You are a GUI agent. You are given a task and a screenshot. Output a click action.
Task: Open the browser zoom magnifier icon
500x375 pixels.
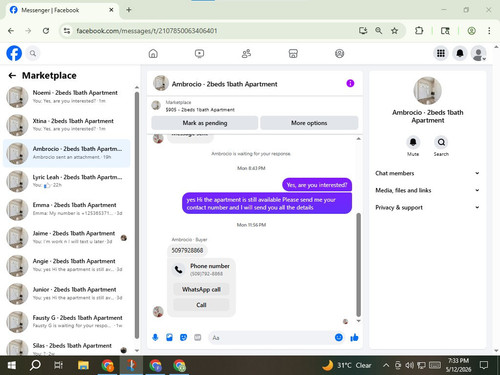(379, 31)
